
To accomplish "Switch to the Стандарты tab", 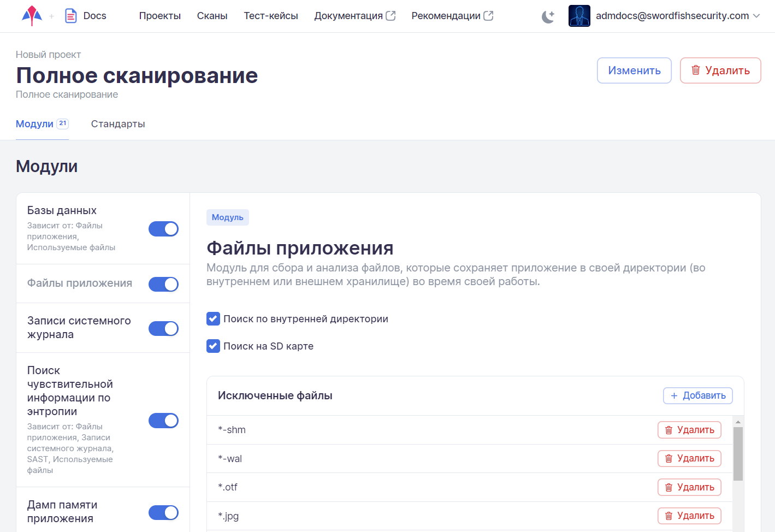I will [118, 124].
